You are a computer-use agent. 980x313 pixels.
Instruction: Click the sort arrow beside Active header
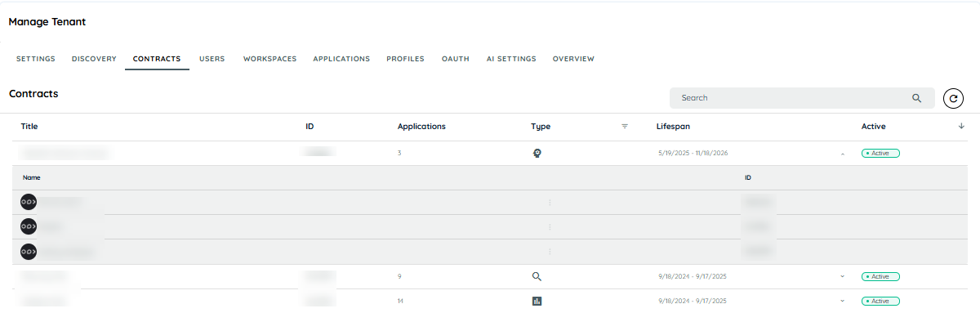point(961,126)
